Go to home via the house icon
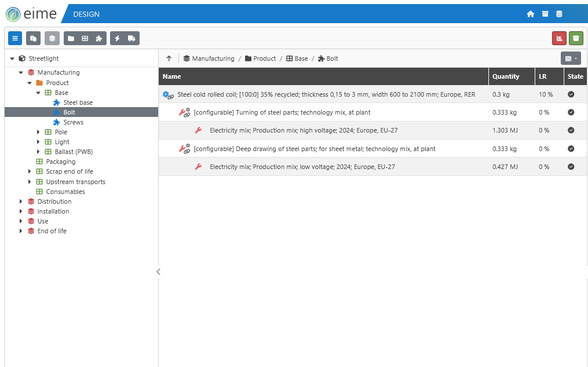The width and height of the screenshot is (588, 367). tap(530, 14)
